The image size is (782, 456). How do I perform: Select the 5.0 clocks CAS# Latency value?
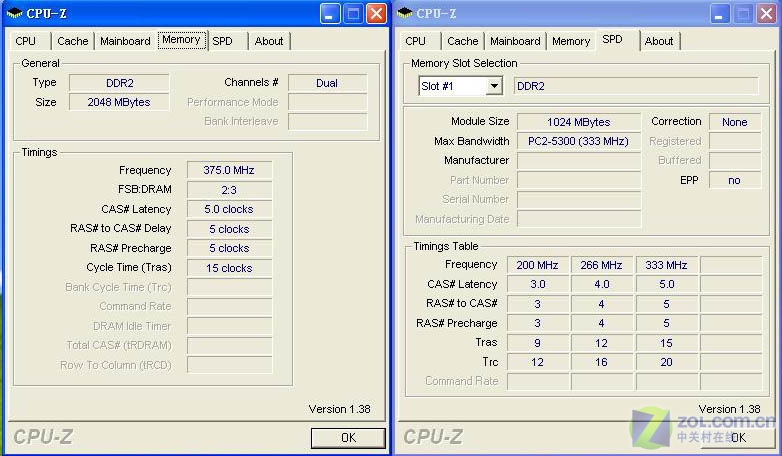point(229,209)
